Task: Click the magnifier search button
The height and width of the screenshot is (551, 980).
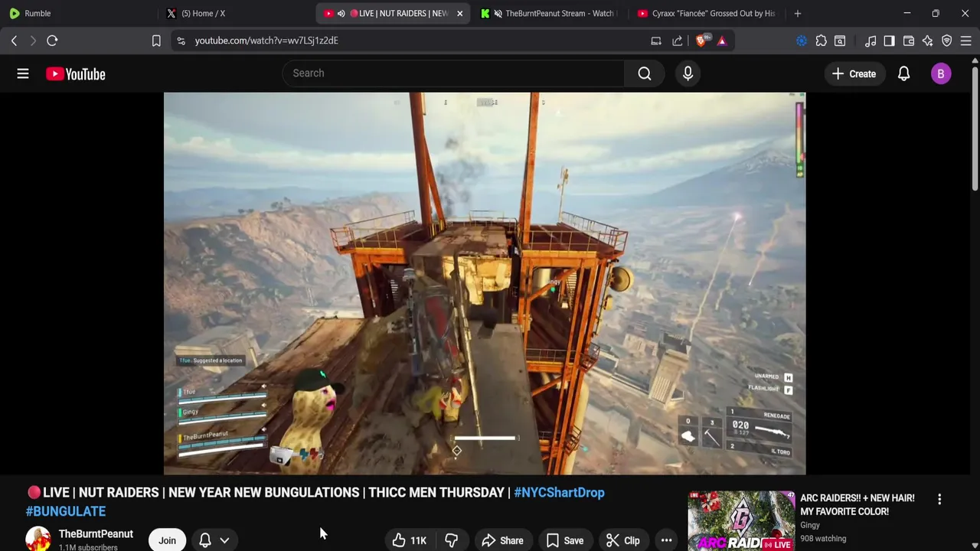Action: pyautogui.click(x=645, y=73)
